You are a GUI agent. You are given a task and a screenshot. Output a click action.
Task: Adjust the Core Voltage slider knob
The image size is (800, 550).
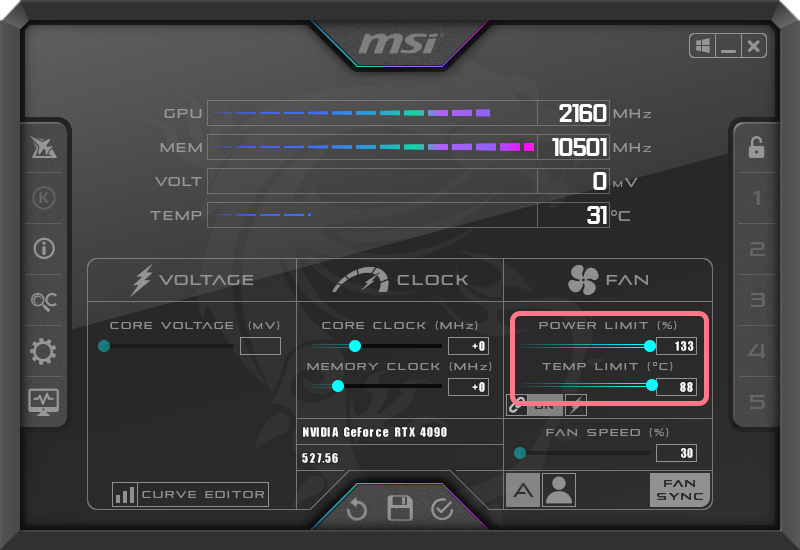pyautogui.click(x=104, y=346)
